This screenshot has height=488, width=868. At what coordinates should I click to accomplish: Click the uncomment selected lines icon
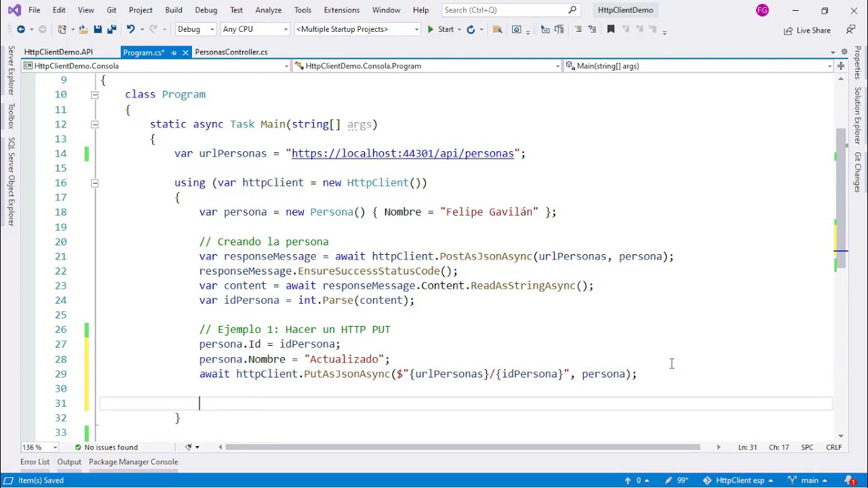(592, 29)
